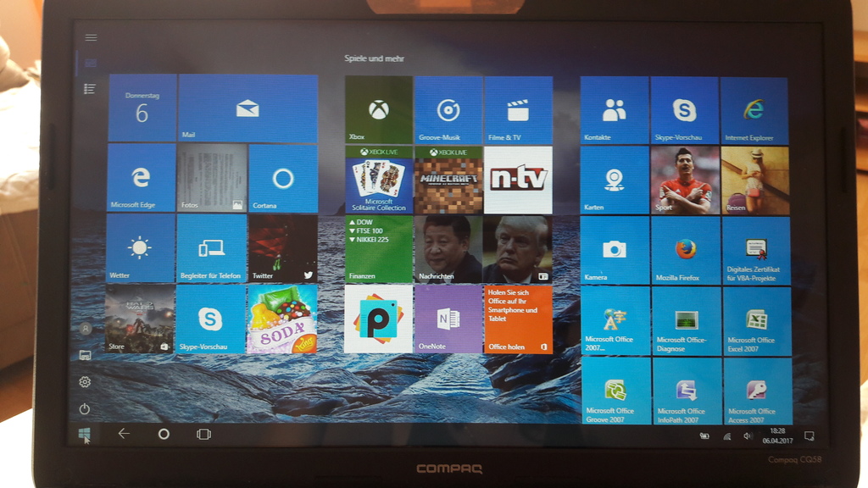Open Groove-Musik tile
The width and height of the screenshot is (868, 488).
point(448,110)
